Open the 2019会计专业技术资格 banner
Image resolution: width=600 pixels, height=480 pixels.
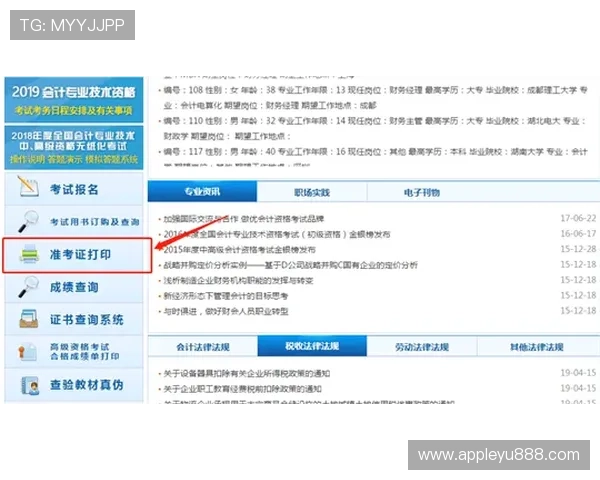(x=74, y=100)
